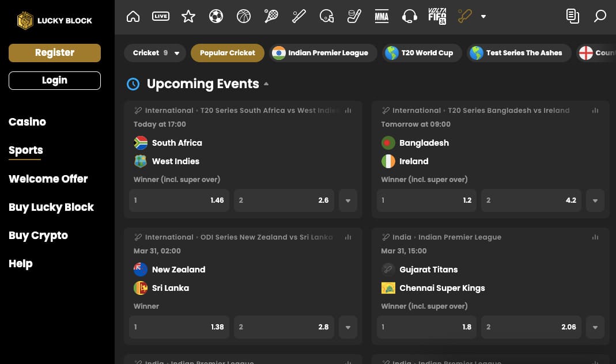Open statistics icon for New Zealand vs Sri Lanka
The height and width of the screenshot is (364, 616).
pos(348,237)
